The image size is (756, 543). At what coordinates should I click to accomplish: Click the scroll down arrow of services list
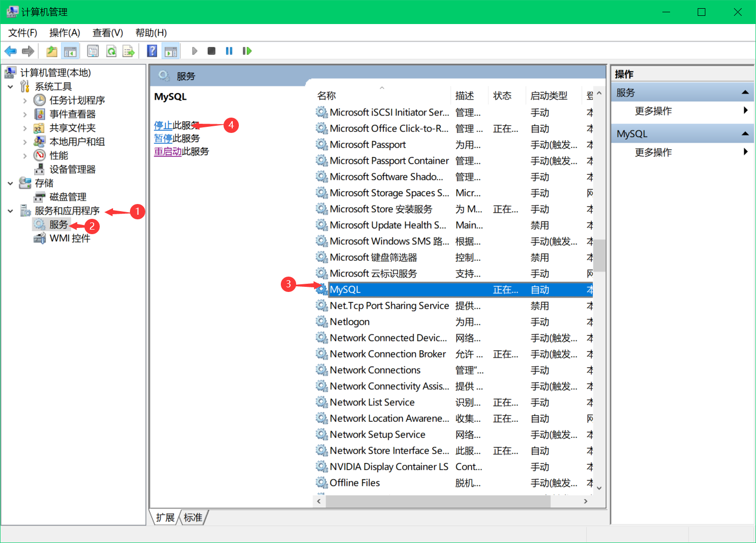[x=599, y=488]
